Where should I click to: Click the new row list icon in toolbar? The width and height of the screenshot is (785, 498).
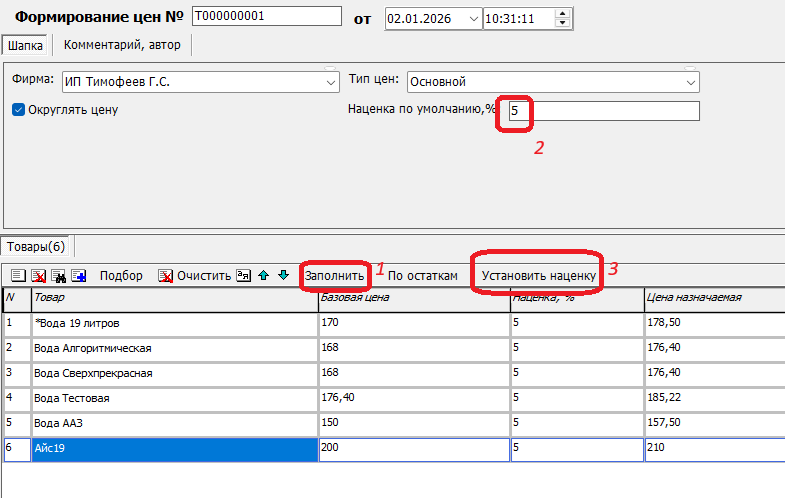[x=19, y=275]
